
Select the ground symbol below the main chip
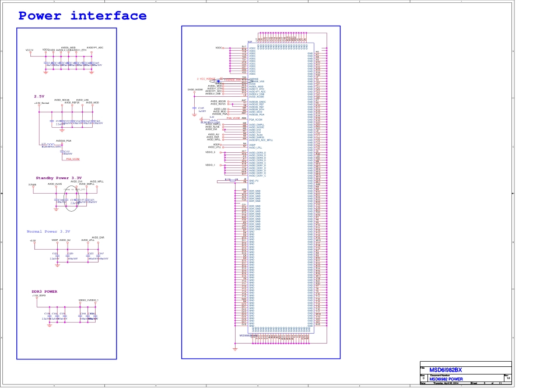pos(235,348)
